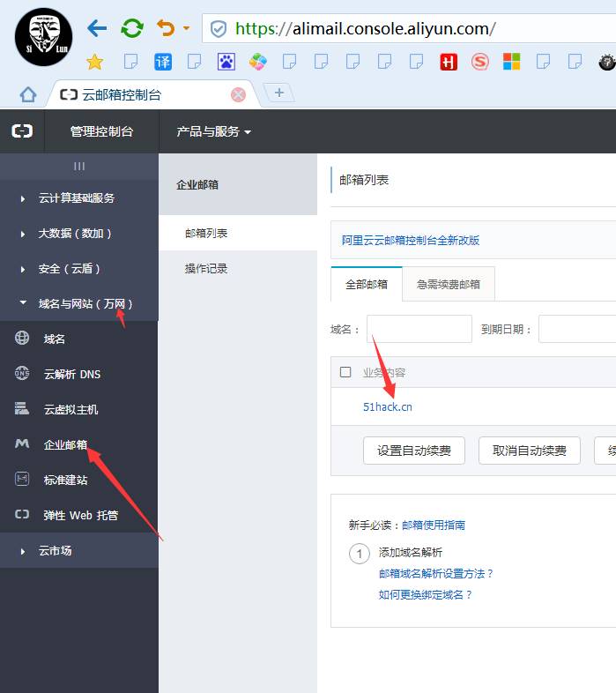Open the 邮箱使用指南 link
616x693 pixels.
click(434, 525)
